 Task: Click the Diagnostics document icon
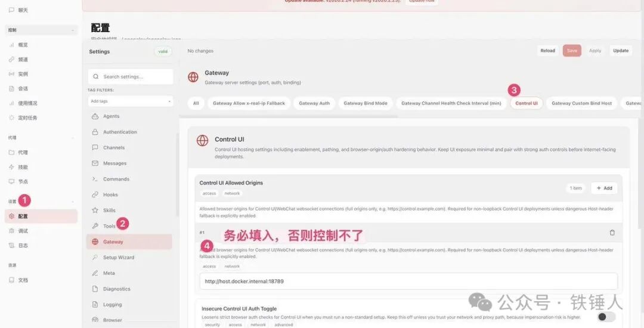pyautogui.click(x=95, y=289)
